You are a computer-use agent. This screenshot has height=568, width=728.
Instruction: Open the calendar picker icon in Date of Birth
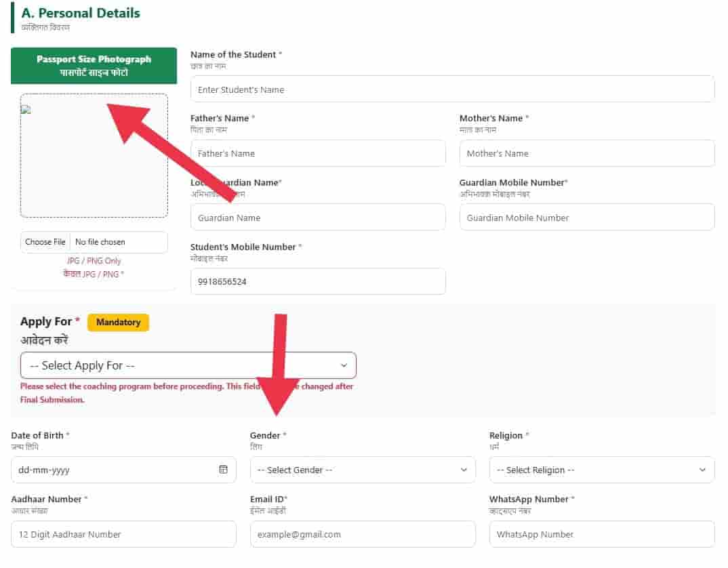point(223,470)
